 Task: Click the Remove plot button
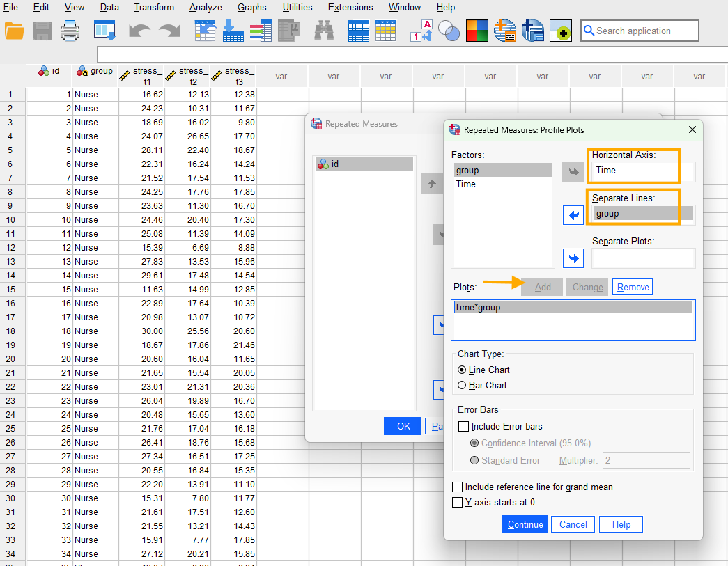(633, 287)
